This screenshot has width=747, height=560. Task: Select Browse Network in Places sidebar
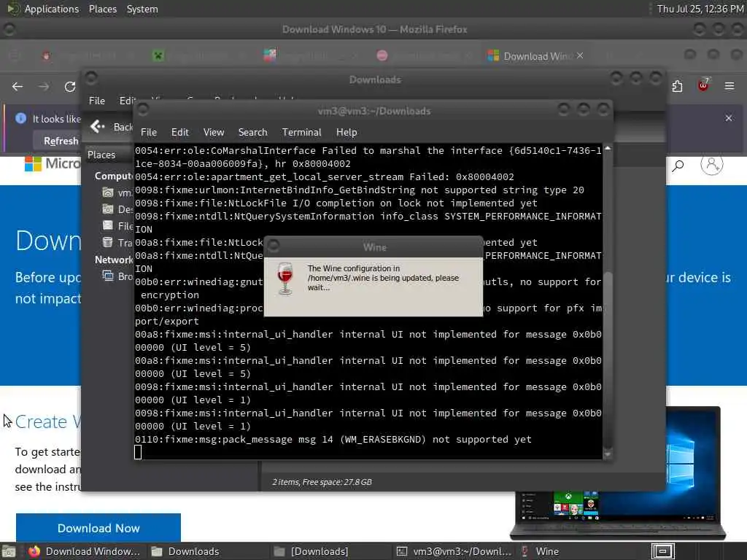(x=117, y=276)
